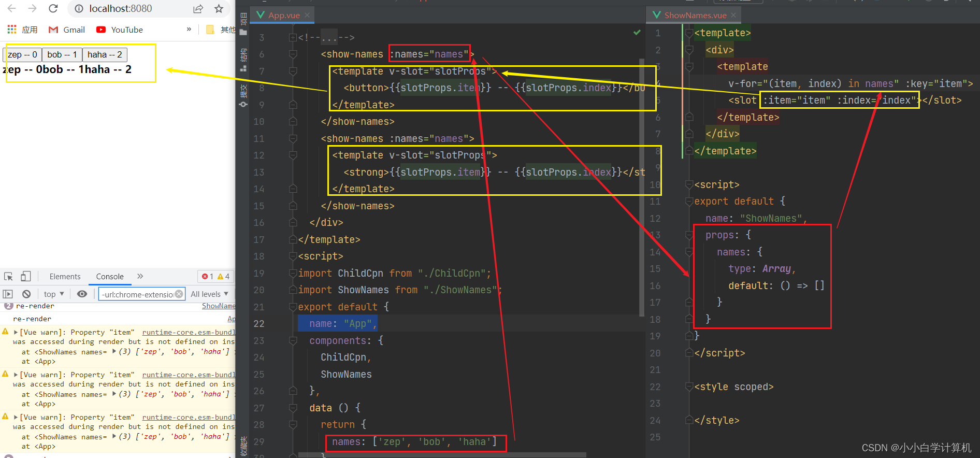Collapse the template v-slot block at line 7
Screen dimensions: 980x458
293,71
